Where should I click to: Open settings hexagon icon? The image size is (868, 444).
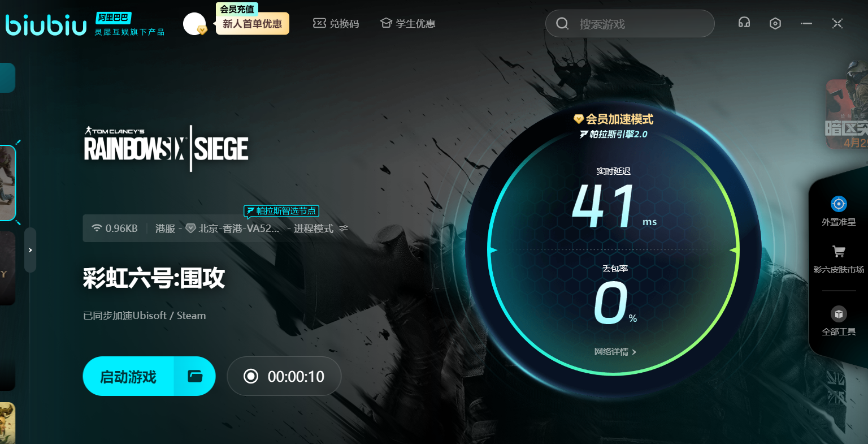[775, 24]
